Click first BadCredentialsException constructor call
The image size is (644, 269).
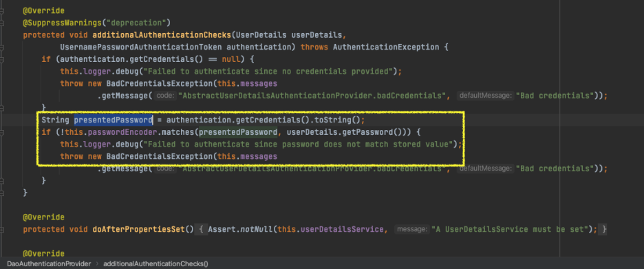point(160,84)
